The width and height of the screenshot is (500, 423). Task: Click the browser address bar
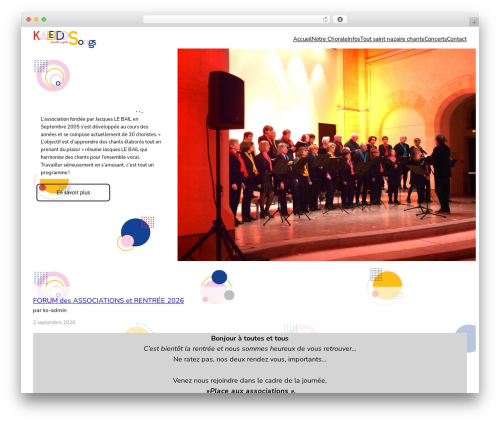[236, 20]
